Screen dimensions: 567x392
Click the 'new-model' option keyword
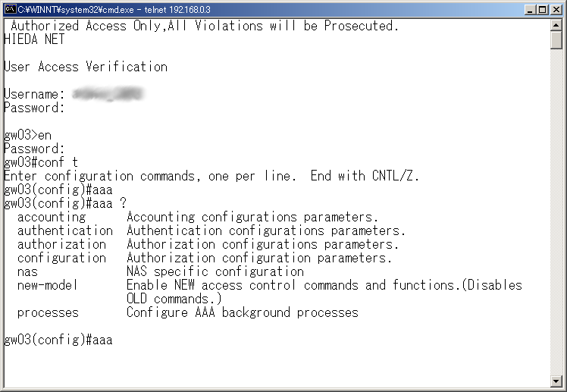tap(47, 285)
